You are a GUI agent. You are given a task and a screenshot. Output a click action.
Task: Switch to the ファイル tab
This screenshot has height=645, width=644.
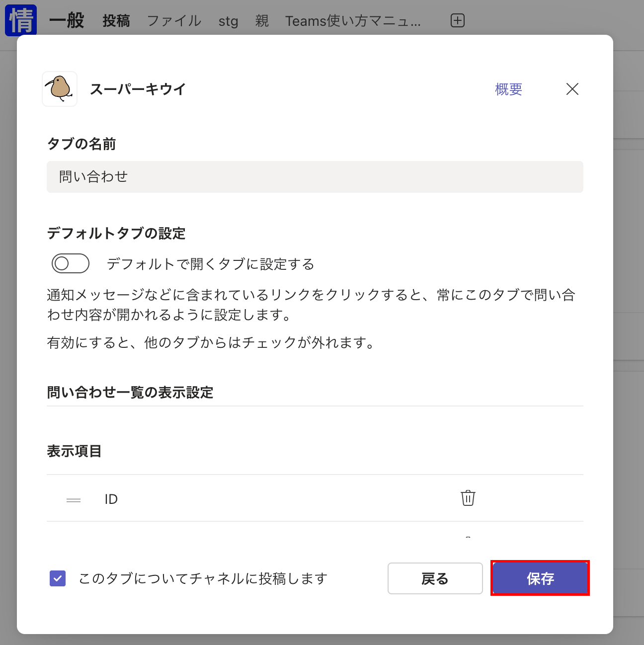point(174,21)
